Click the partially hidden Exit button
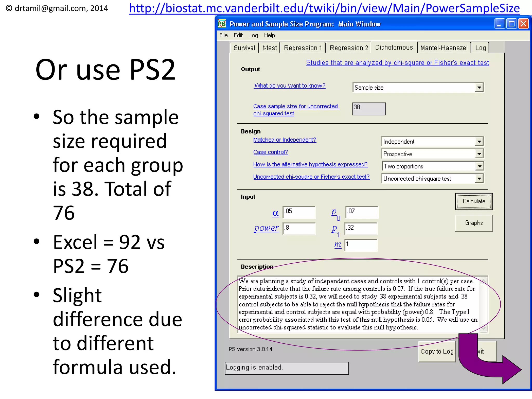Viewport: 532px width, 399px height. point(486,351)
